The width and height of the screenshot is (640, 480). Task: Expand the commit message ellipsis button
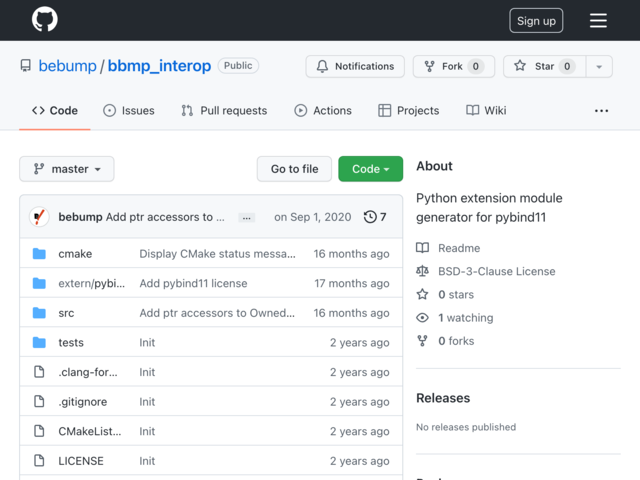(247, 218)
